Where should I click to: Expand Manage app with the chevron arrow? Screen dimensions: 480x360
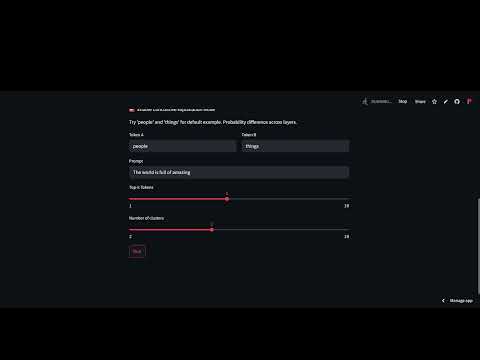click(443, 301)
